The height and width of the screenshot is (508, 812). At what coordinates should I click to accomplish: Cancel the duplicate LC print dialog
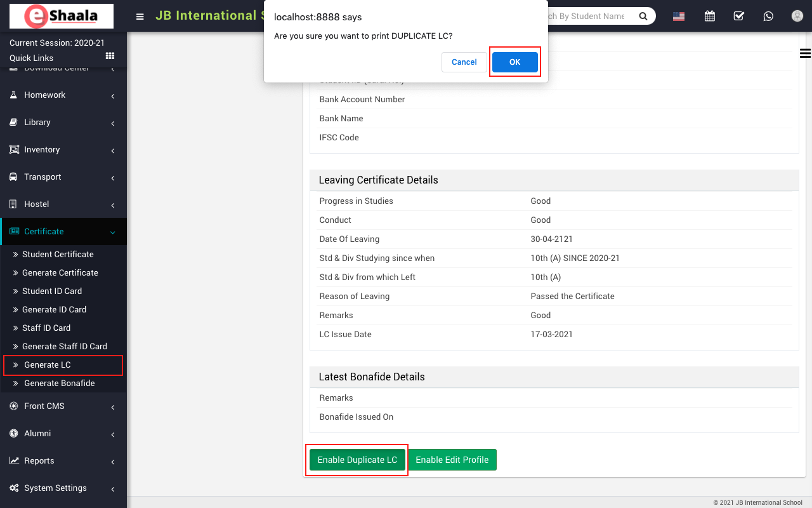[464, 62]
